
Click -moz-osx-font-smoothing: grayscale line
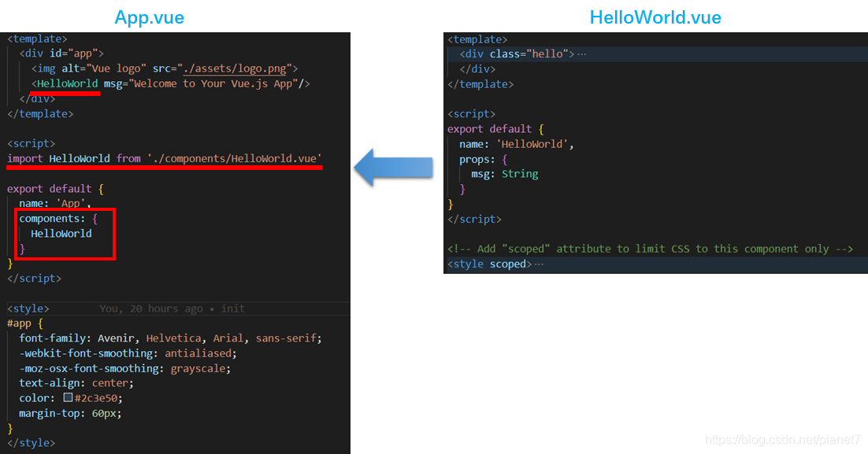(124, 368)
